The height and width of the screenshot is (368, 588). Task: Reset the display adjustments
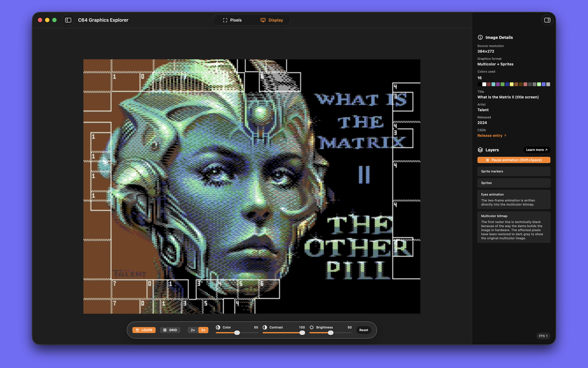364,330
